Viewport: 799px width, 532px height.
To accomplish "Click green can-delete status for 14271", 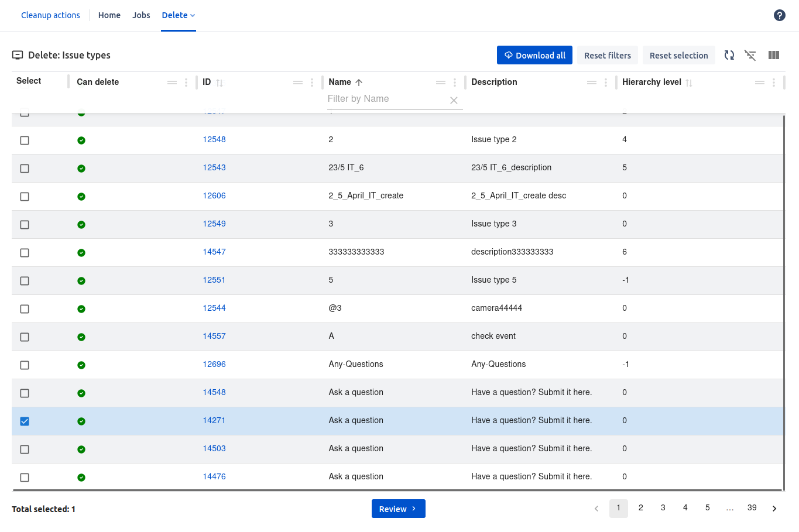I will point(81,421).
